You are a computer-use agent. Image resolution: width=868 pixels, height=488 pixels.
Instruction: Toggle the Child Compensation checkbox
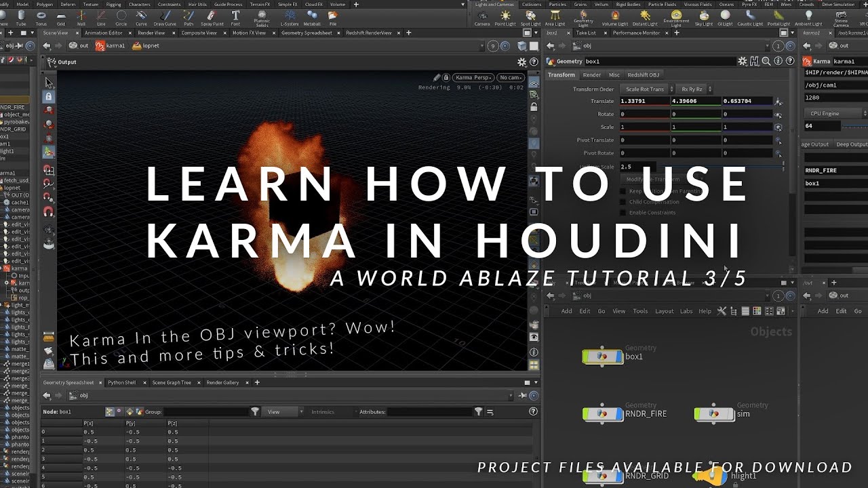click(x=623, y=202)
